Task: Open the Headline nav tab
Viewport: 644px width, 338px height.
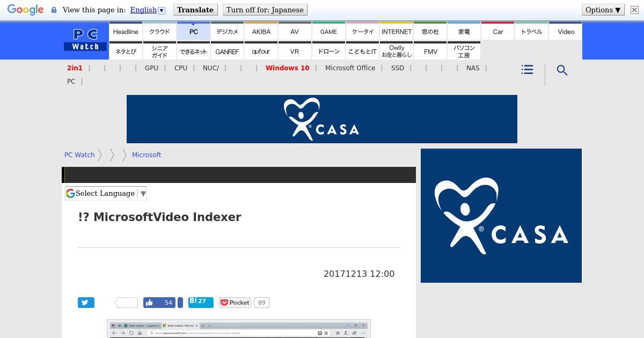Action: (126, 31)
